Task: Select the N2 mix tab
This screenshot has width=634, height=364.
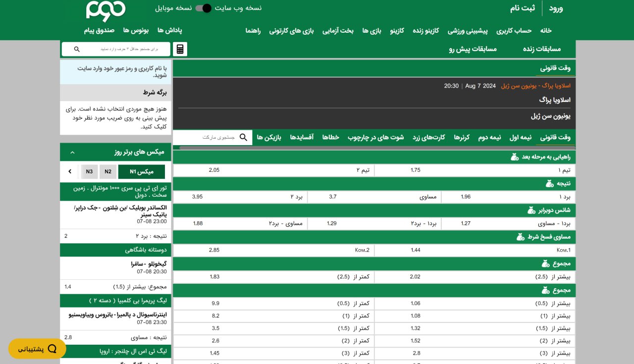Action: 108,171
